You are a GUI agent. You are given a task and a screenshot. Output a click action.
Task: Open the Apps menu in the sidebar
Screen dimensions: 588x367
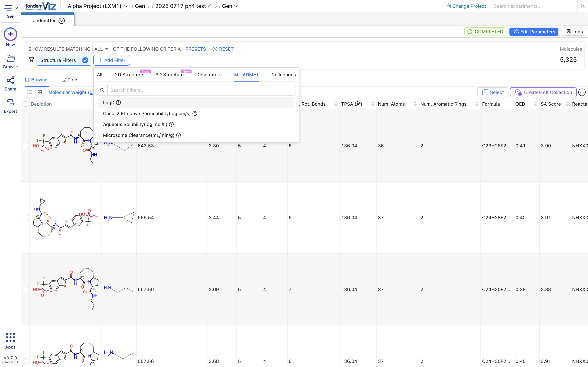pos(10,338)
